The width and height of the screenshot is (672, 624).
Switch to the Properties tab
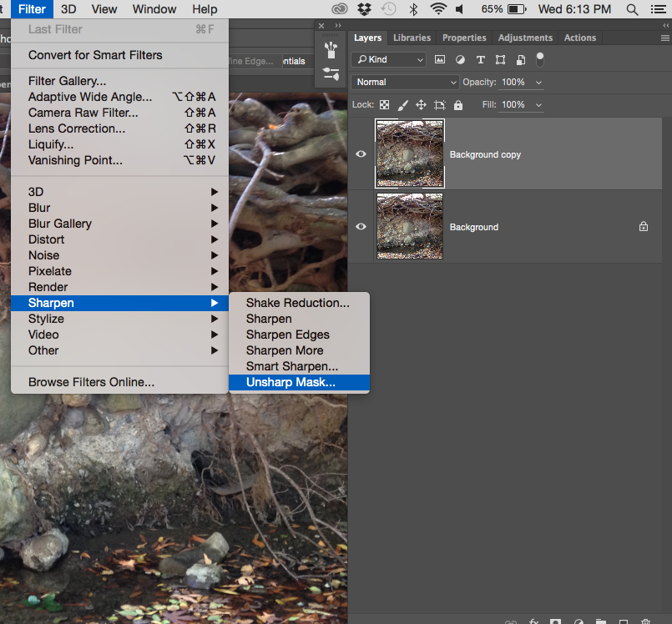464,38
